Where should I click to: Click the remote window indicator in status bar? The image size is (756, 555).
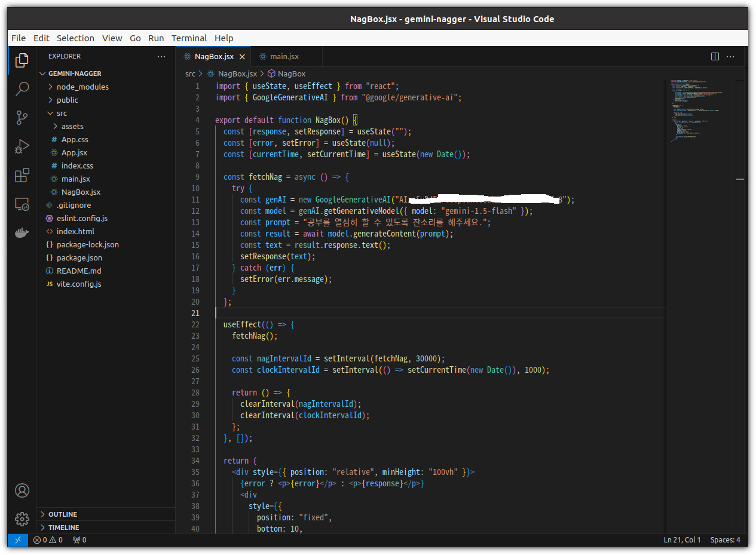17,539
